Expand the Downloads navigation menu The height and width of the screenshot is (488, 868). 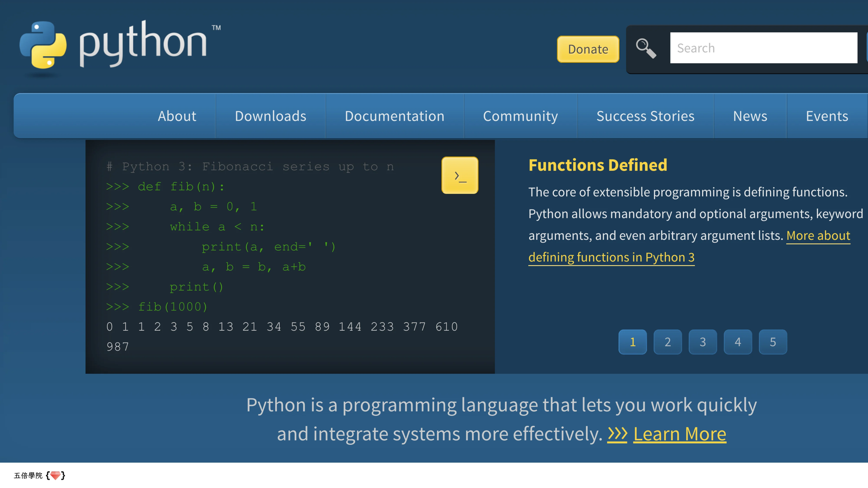pyautogui.click(x=271, y=116)
